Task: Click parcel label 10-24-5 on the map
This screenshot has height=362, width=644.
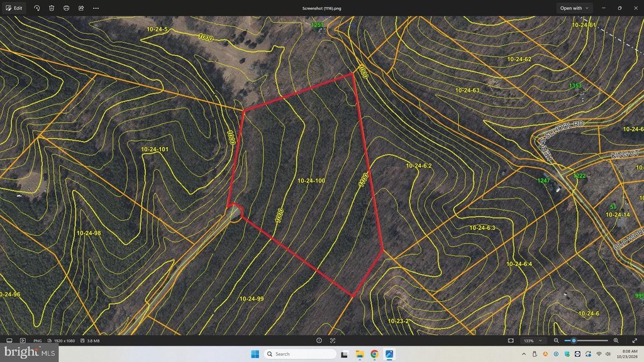Action: pos(157,29)
